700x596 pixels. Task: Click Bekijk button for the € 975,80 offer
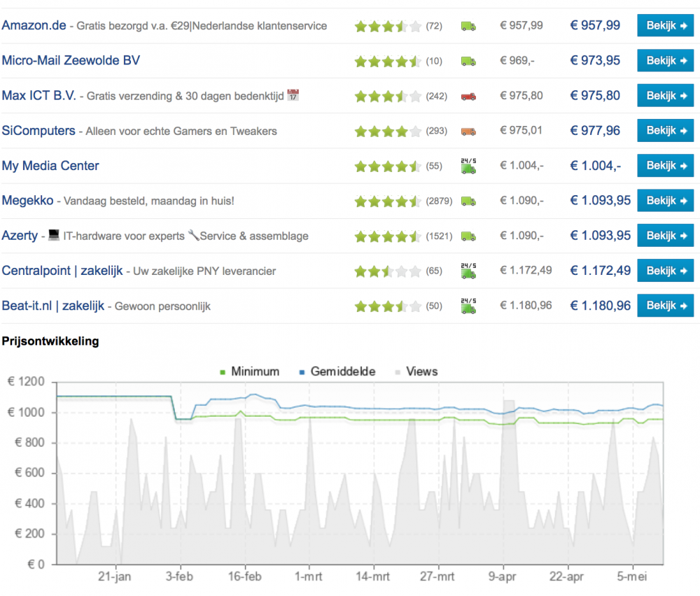click(665, 95)
